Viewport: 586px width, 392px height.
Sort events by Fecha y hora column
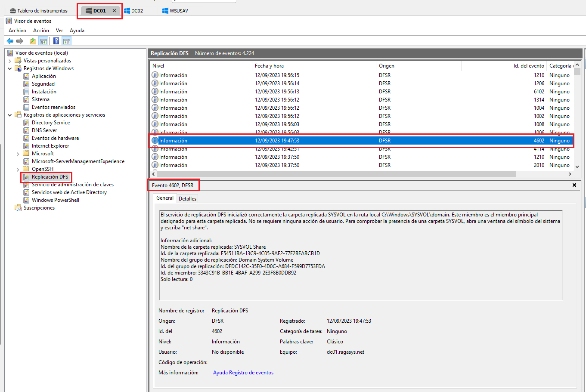tap(269, 66)
